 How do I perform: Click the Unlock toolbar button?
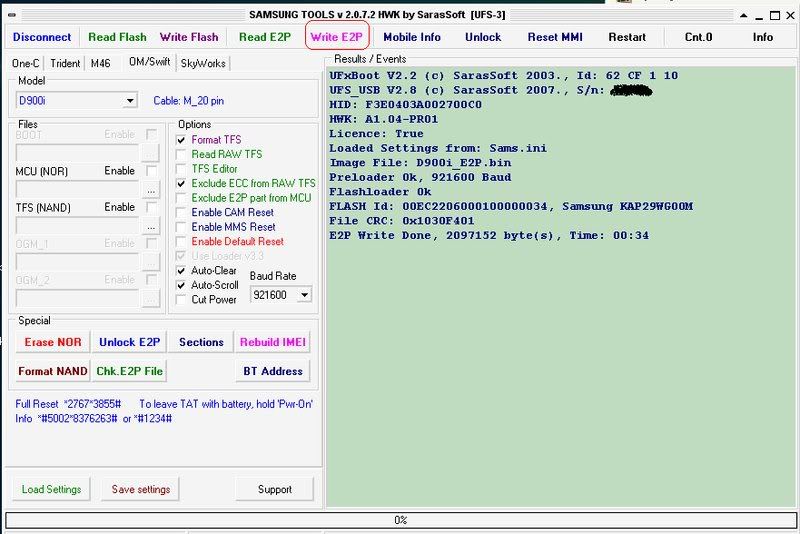point(483,37)
